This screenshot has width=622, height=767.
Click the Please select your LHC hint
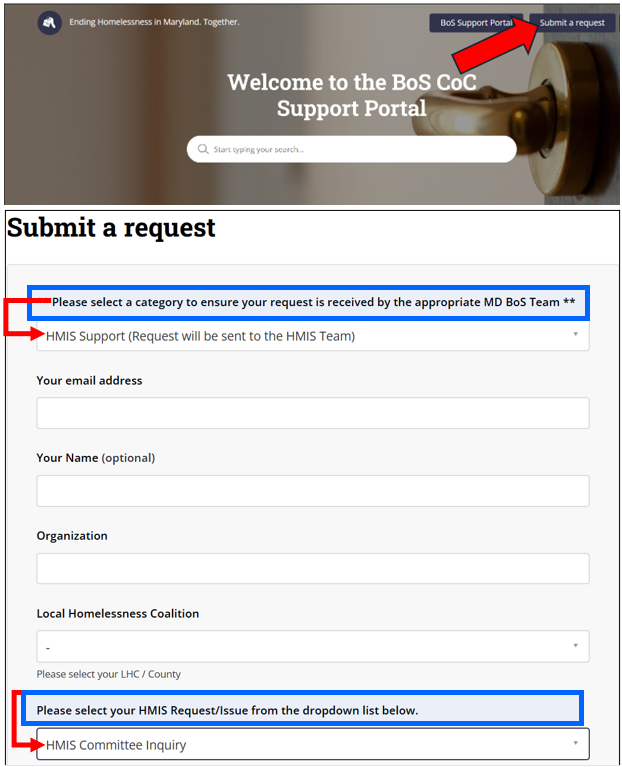click(109, 674)
